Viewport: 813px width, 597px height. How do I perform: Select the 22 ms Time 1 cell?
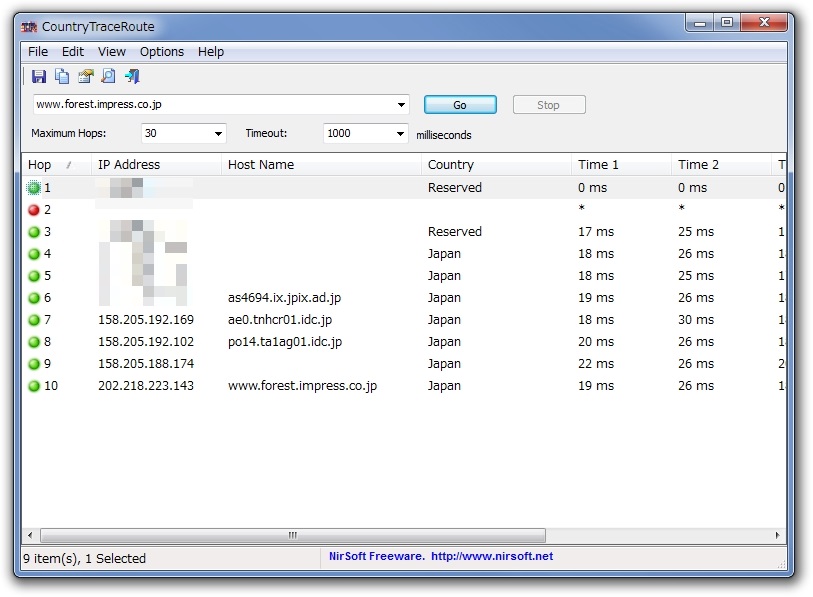click(596, 364)
